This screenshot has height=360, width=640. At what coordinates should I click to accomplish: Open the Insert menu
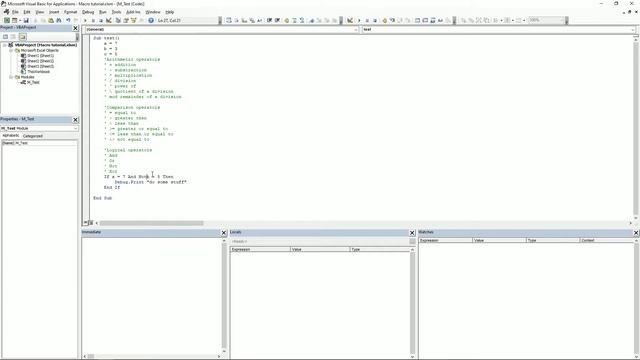click(x=54, y=12)
